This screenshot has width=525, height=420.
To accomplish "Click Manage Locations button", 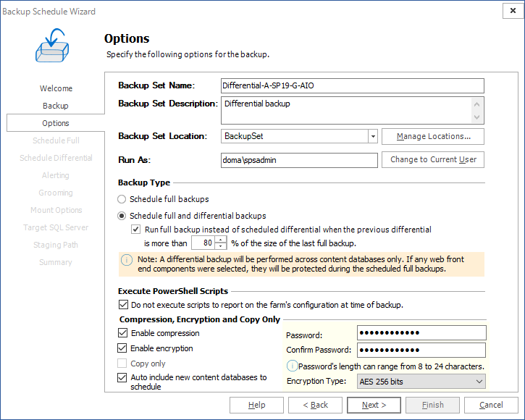I will pyautogui.click(x=433, y=137).
